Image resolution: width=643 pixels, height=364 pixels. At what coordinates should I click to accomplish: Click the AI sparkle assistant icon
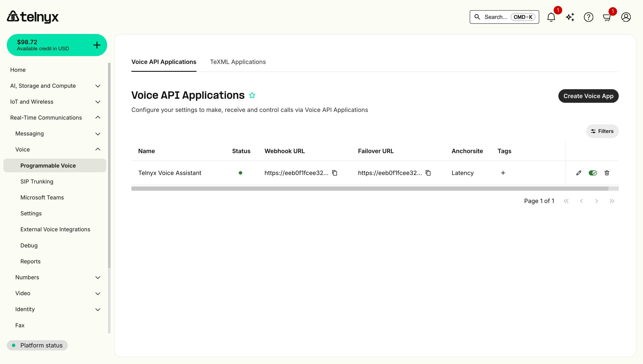click(x=570, y=17)
